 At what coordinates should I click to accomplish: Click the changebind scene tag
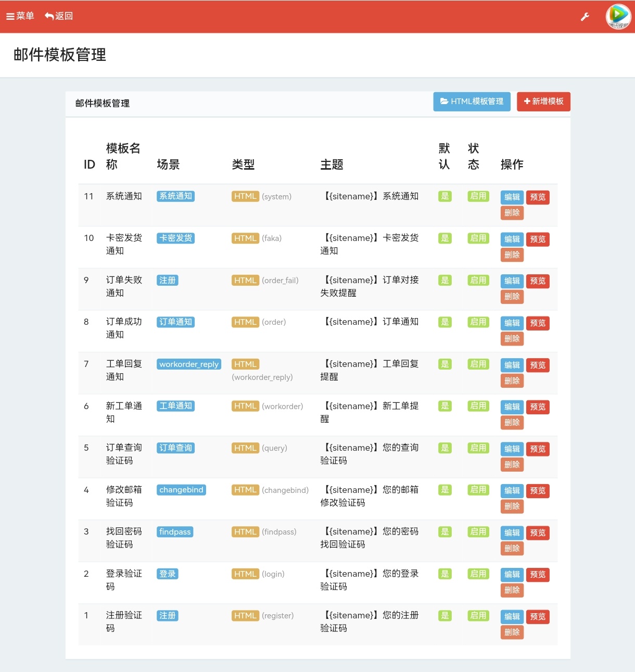pyautogui.click(x=181, y=490)
